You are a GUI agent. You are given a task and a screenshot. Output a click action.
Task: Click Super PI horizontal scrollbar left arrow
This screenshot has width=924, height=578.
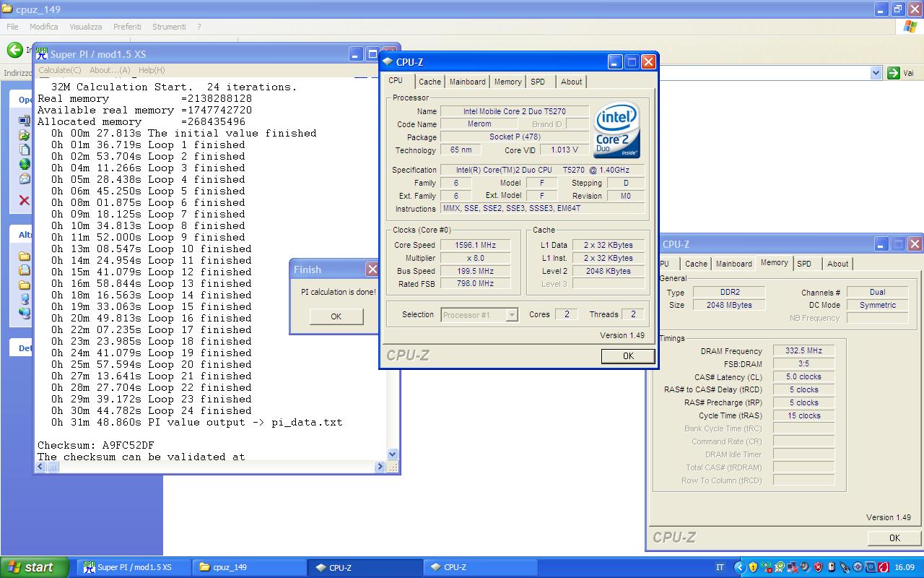coord(41,467)
